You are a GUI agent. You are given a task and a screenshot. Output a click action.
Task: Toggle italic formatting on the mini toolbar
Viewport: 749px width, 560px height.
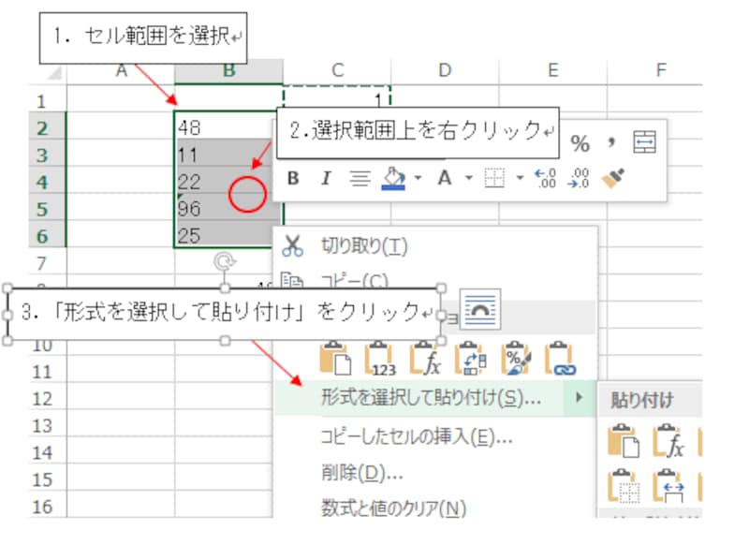click(325, 178)
